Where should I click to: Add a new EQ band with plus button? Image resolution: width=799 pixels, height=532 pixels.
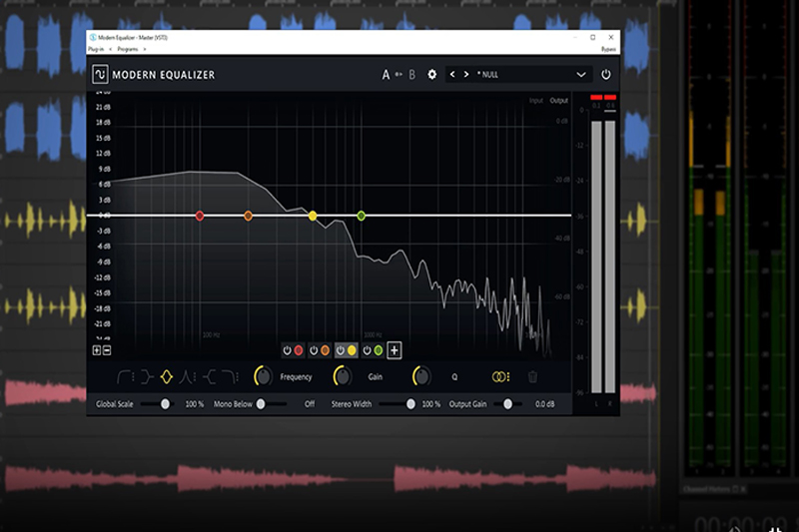(395, 350)
